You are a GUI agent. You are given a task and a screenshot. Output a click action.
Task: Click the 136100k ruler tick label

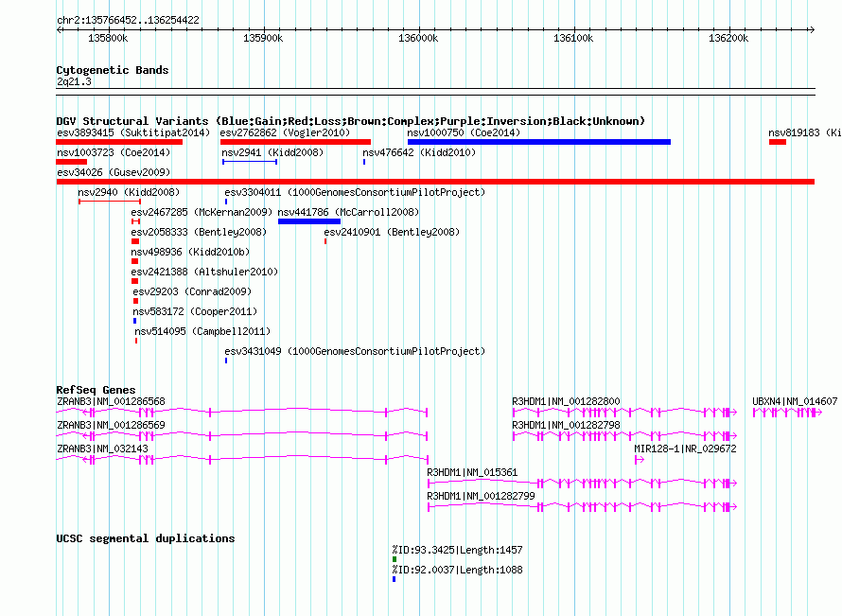pyautogui.click(x=573, y=38)
